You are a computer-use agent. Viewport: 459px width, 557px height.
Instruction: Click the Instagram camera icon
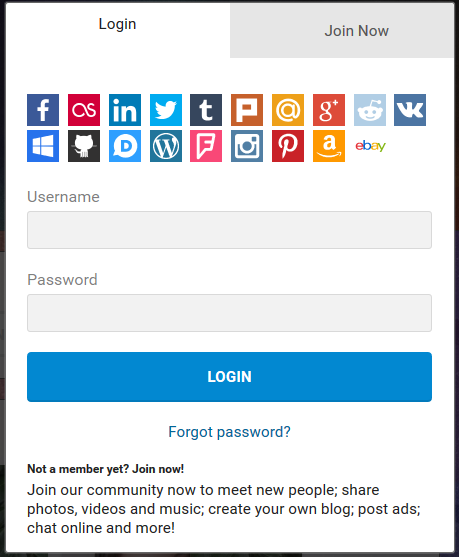[x=247, y=146]
